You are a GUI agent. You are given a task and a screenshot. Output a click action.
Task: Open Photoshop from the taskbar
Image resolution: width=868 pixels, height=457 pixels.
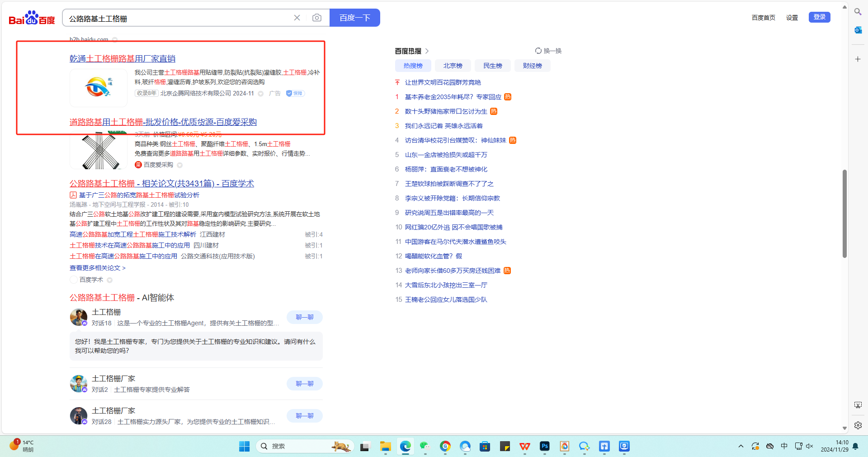coord(544,446)
